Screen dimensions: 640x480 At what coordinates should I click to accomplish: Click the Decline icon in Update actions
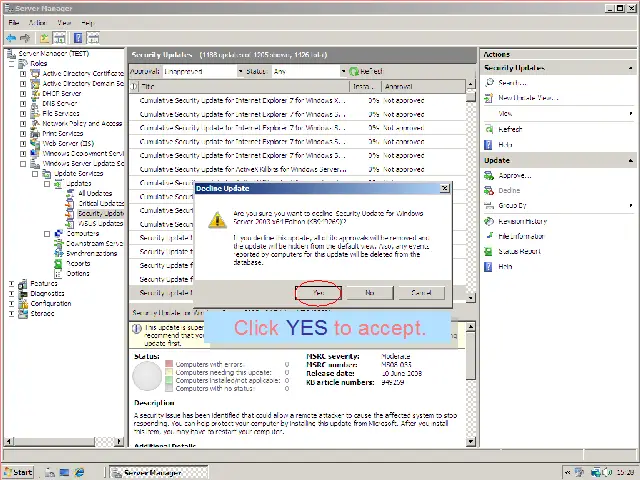[x=489, y=191]
